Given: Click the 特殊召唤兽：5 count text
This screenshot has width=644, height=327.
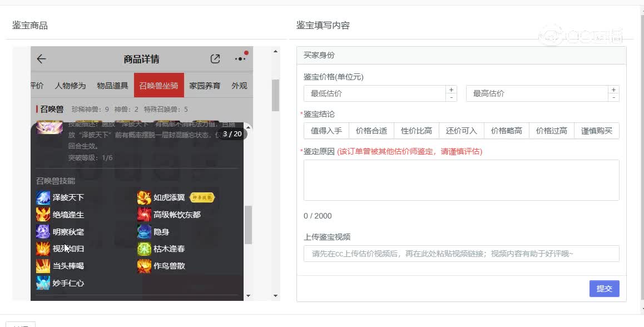Looking at the screenshot, I should 166,109.
